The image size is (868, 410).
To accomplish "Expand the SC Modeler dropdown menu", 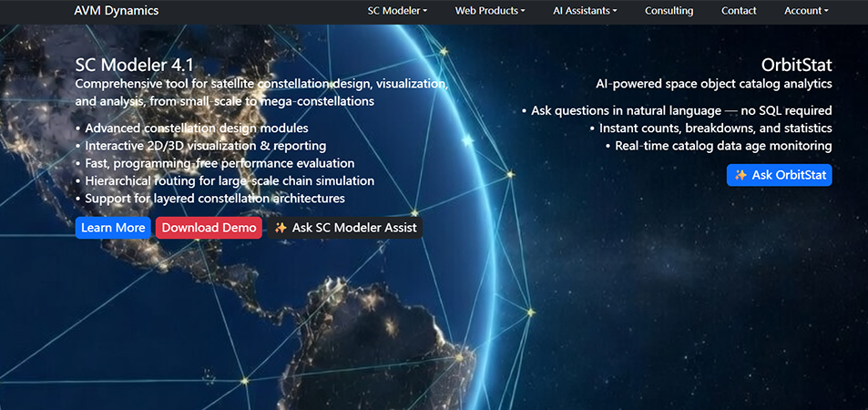I will [397, 11].
